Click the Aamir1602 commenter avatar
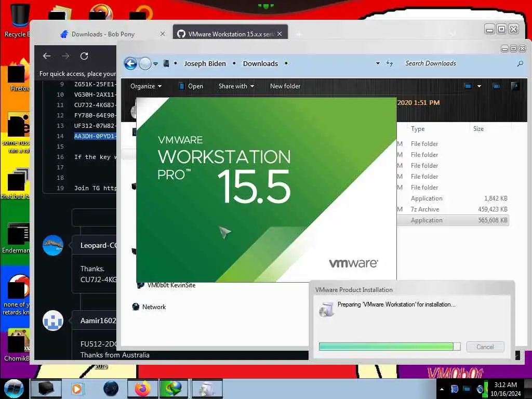 [x=53, y=320]
